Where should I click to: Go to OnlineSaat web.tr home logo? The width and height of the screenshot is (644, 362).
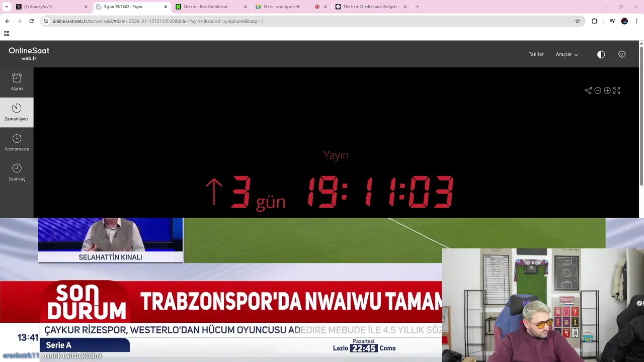pos(29,53)
